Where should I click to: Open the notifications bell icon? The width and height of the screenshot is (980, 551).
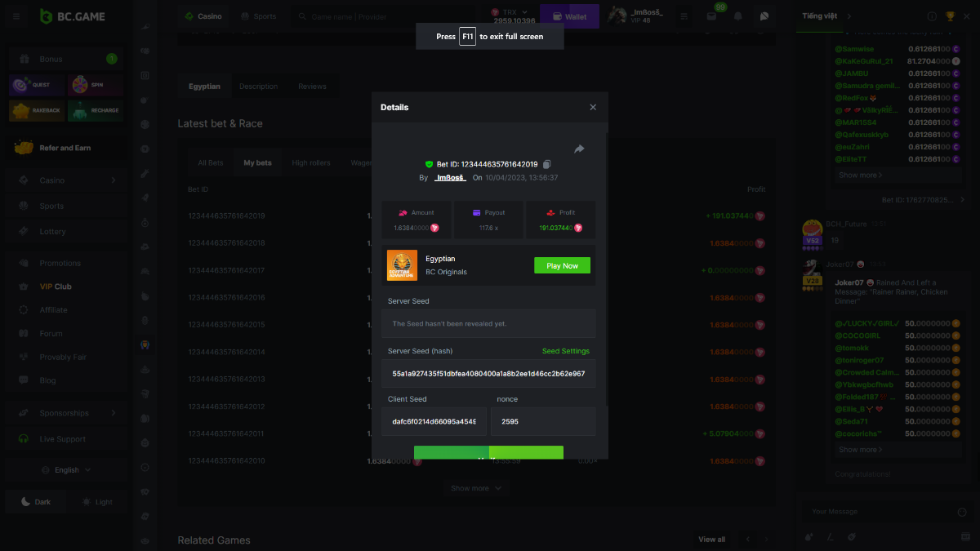[738, 16]
